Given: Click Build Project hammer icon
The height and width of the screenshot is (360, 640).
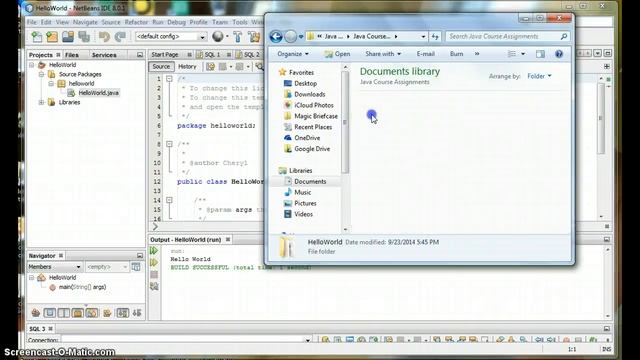Looking at the screenshot, I should coord(238,37).
